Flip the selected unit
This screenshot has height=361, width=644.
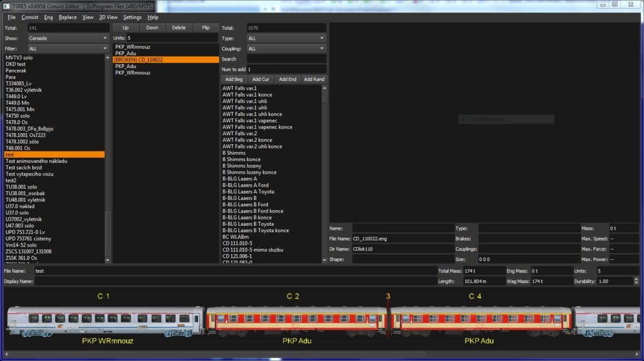(x=206, y=28)
